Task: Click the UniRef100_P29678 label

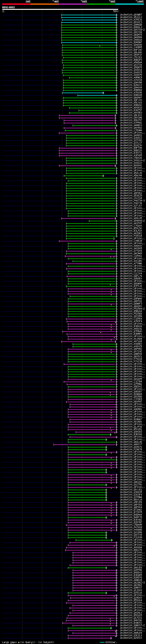Action: point(131,449)
